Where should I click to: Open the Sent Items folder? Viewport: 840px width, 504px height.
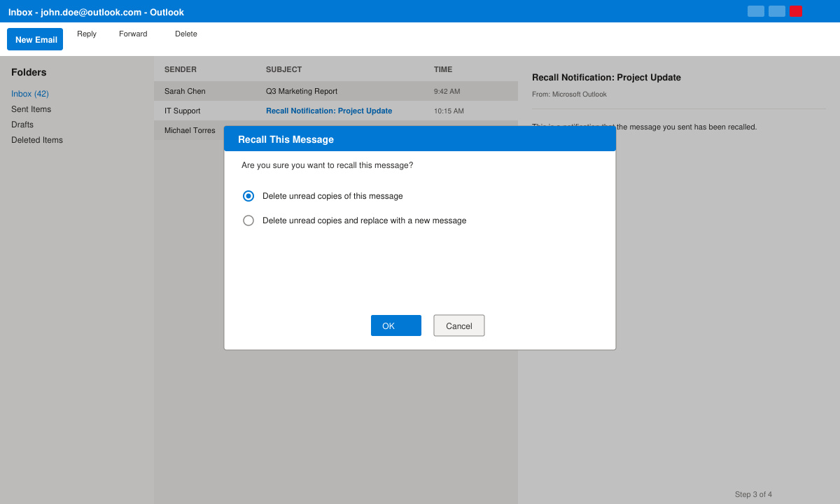[31, 109]
